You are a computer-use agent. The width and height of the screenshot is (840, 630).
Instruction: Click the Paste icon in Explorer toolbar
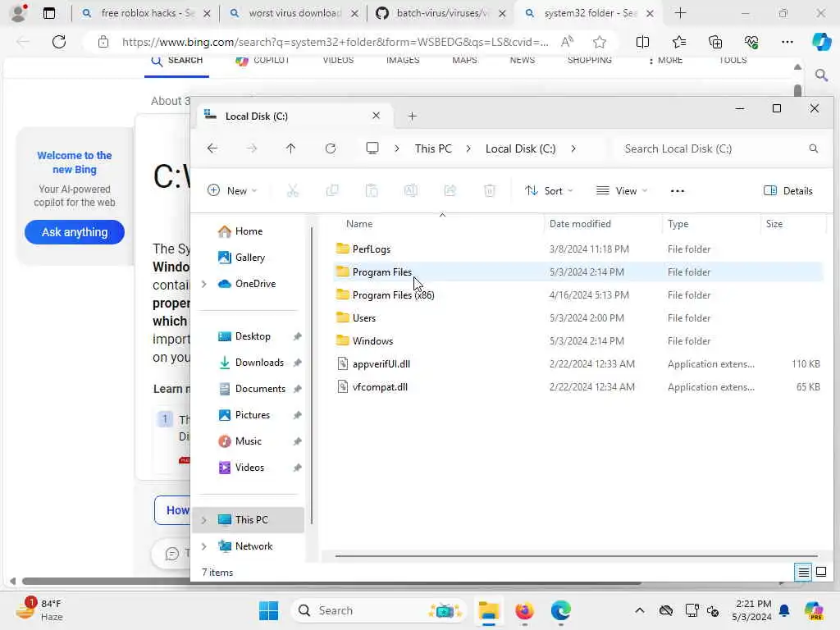tap(372, 190)
